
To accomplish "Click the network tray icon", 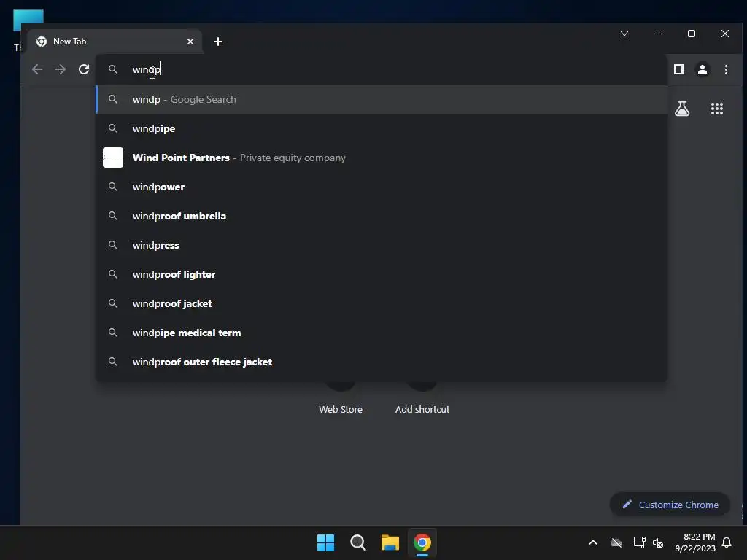I will [639, 542].
